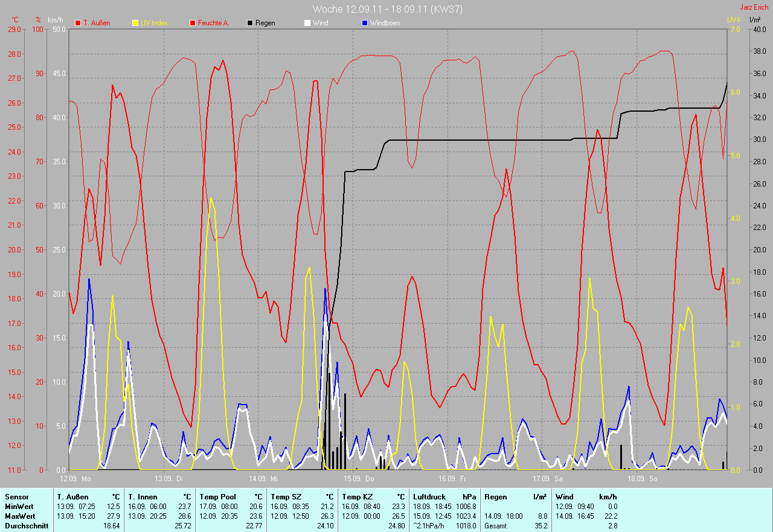Click the 'MinWert' row header
773x532 pixels.
(x=19, y=506)
